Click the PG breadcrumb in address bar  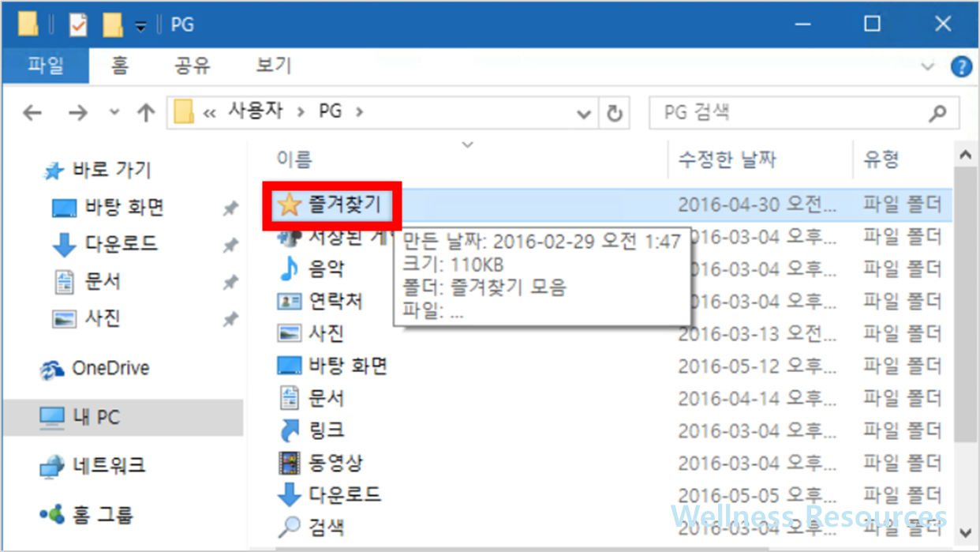pos(330,111)
